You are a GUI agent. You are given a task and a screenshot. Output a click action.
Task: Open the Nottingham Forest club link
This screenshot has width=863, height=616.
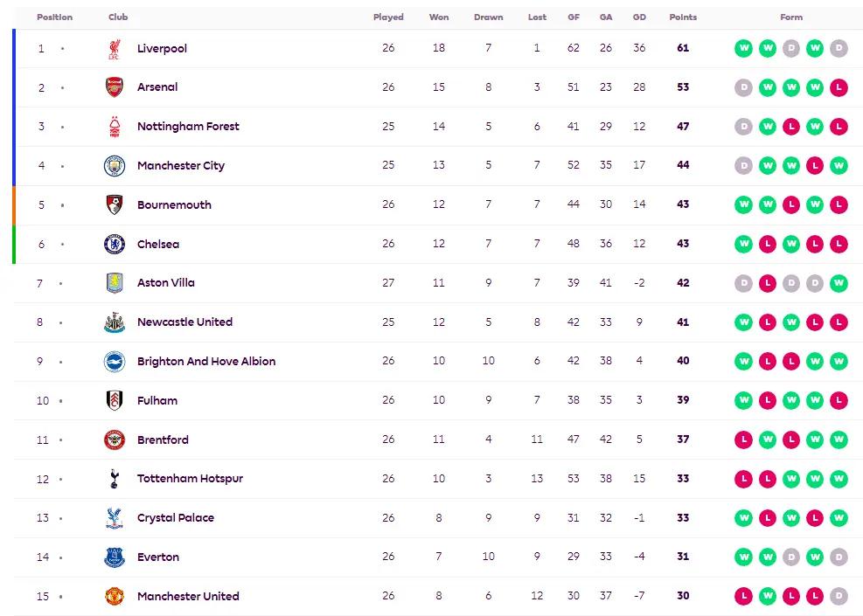tap(188, 127)
